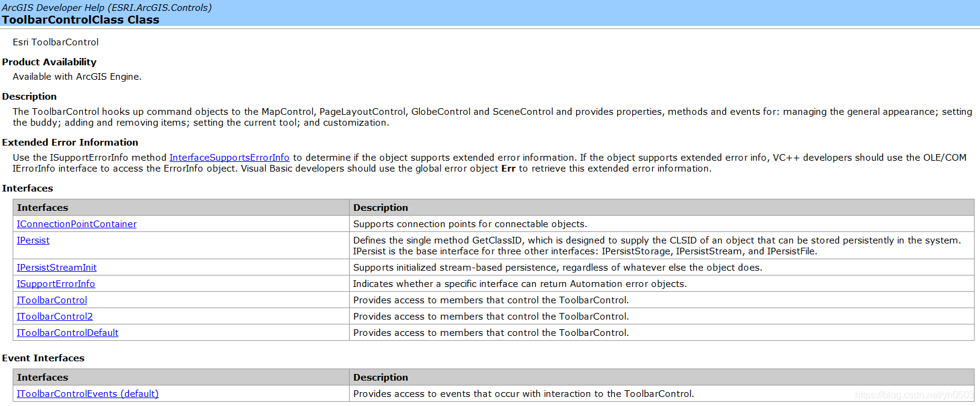
Task: Open the ISupportErrorInfo interface link
Action: point(56,284)
